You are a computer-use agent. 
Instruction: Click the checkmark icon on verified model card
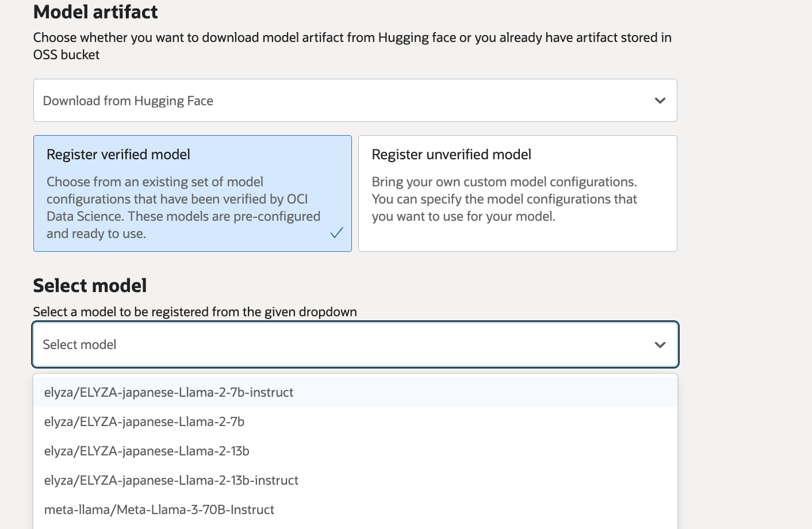tap(336, 232)
